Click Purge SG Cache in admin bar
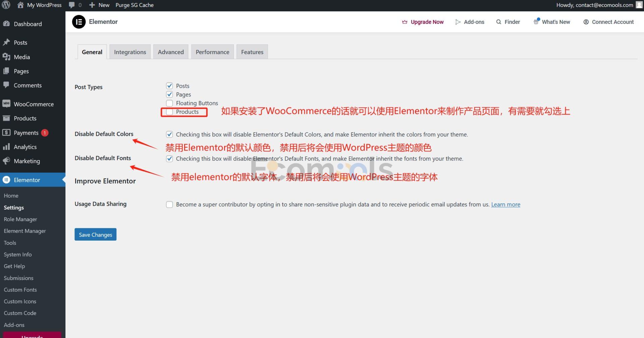 pyautogui.click(x=135, y=5)
